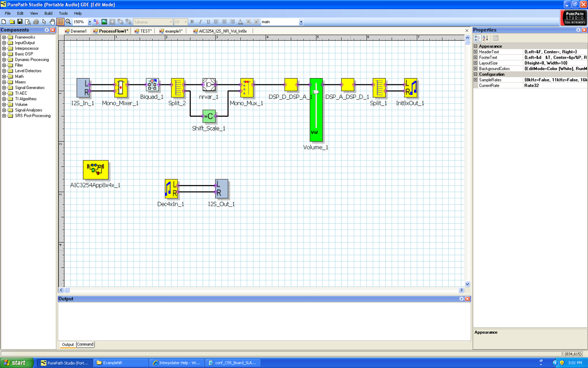Expand the InputOutput folder
The image size is (588, 368).
(4, 43)
